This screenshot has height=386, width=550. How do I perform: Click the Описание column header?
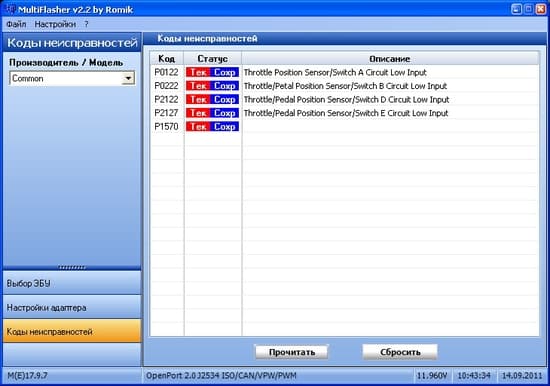(x=390, y=59)
